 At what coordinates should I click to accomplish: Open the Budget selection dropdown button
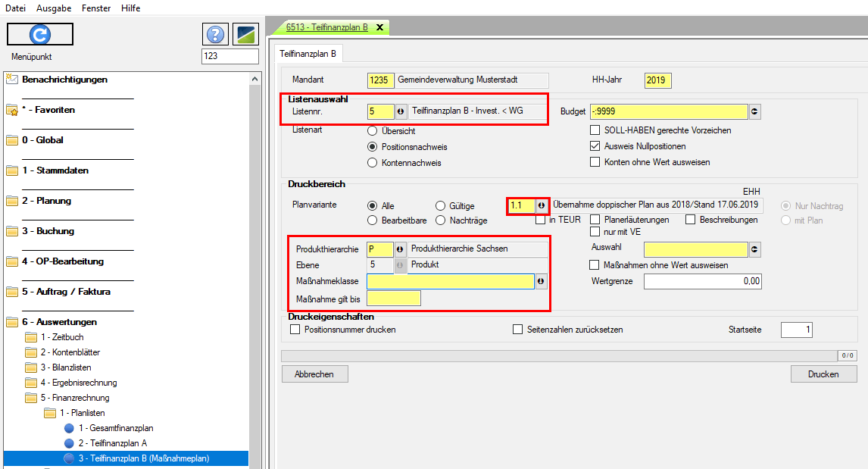click(754, 112)
